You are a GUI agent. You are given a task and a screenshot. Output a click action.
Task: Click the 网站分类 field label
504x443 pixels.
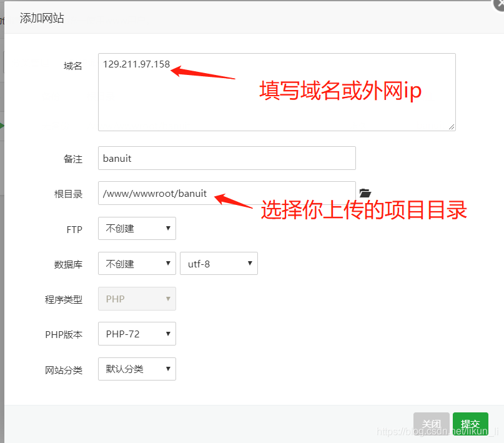[x=64, y=370]
